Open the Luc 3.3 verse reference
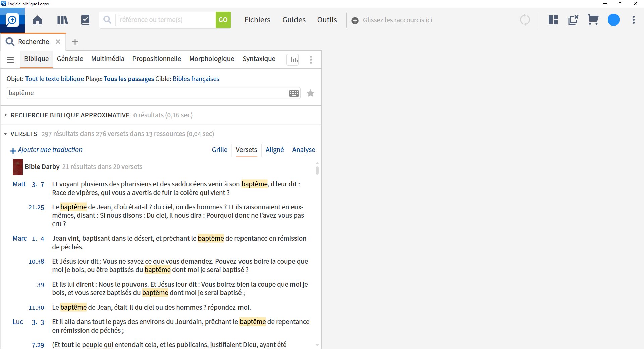The width and height of the screenshot is (644, 349). 28,322
